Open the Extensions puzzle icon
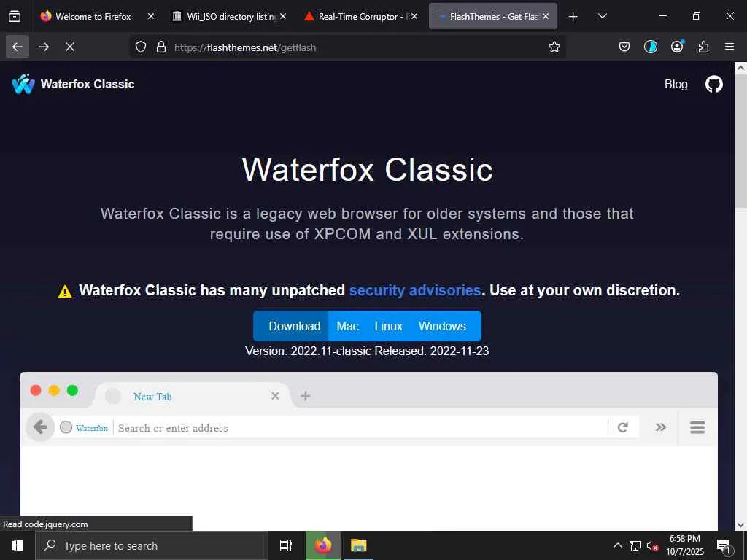 (x=703, y=47)
